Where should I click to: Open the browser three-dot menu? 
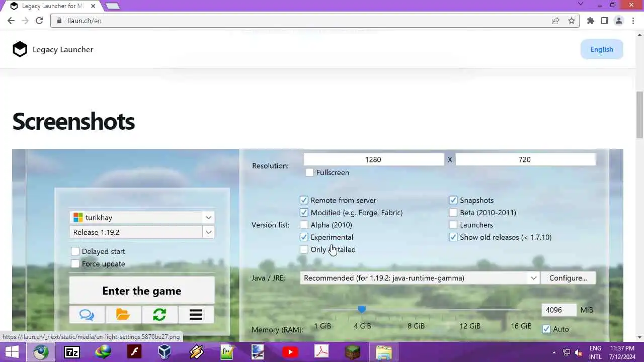click(x=633, y=21)
